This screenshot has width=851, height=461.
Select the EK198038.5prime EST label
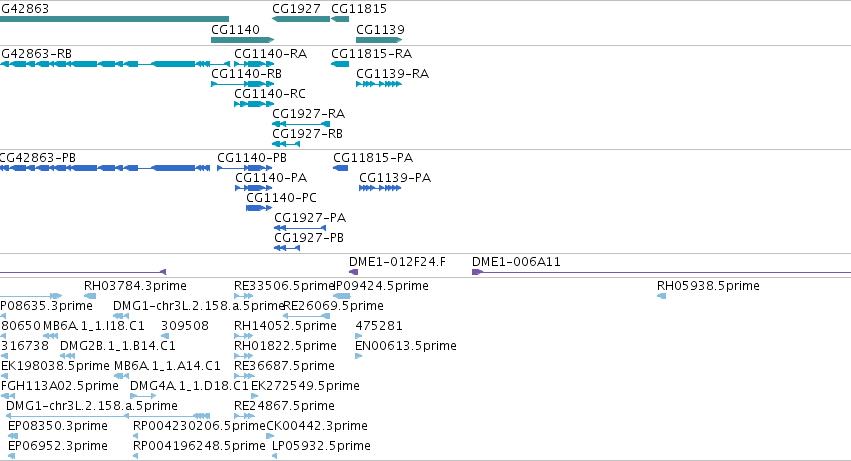click(55, 366)
